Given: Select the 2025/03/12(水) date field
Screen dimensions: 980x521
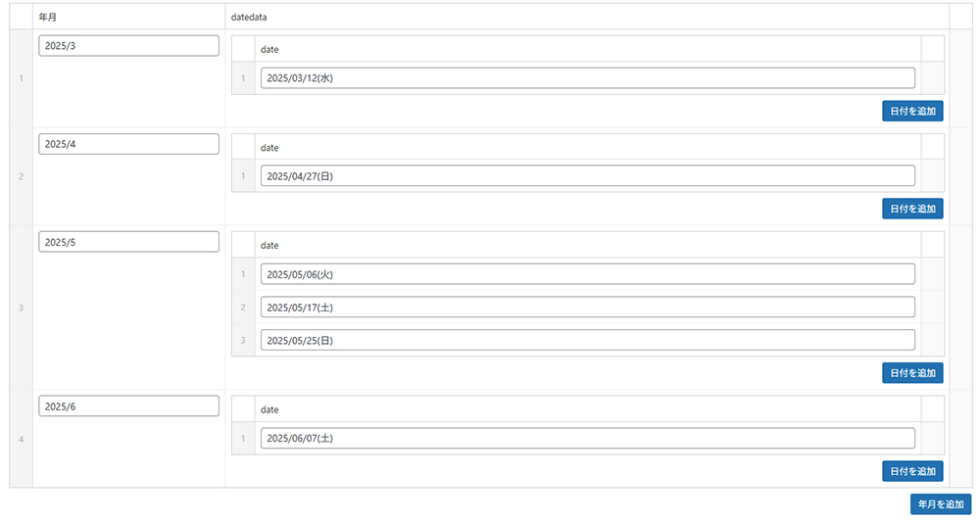Looking at the screenshot, I should [x=587, y=78].
